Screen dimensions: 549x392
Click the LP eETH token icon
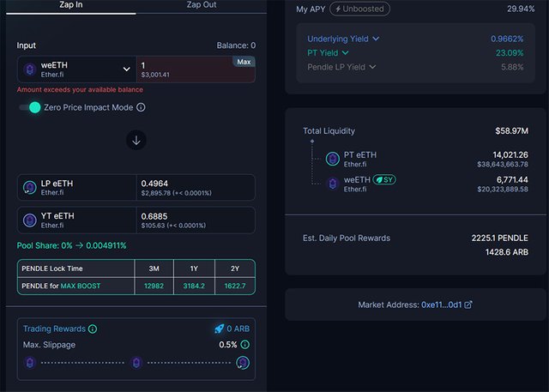pyautogui.click(x=30, y=188)
